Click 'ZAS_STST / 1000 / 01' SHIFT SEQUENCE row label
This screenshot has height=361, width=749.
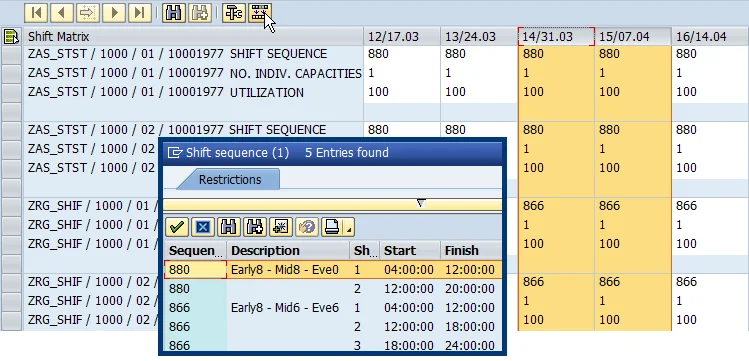coord(178,54)
